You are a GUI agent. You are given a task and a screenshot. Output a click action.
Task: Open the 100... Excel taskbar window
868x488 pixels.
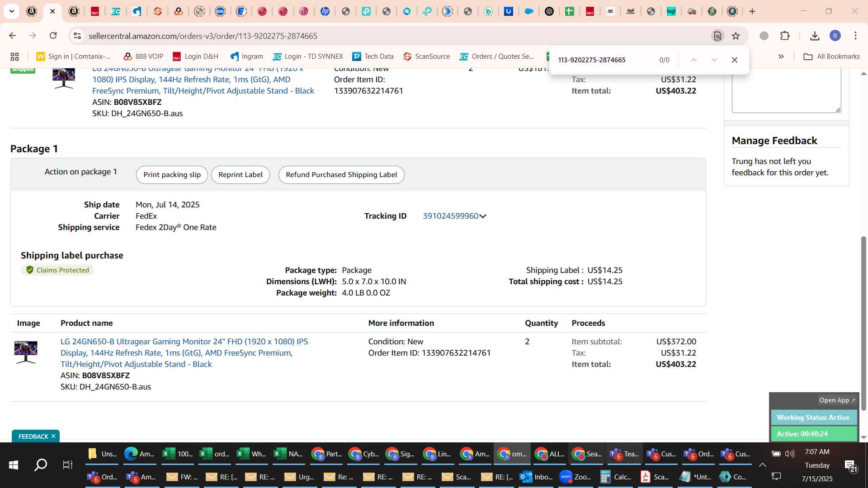coord(178,454)
